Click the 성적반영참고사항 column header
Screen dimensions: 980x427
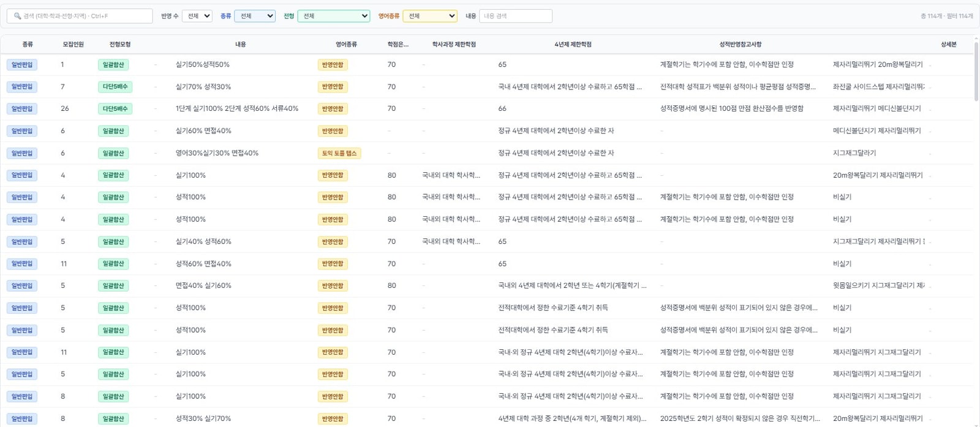[x=741, y=45]
